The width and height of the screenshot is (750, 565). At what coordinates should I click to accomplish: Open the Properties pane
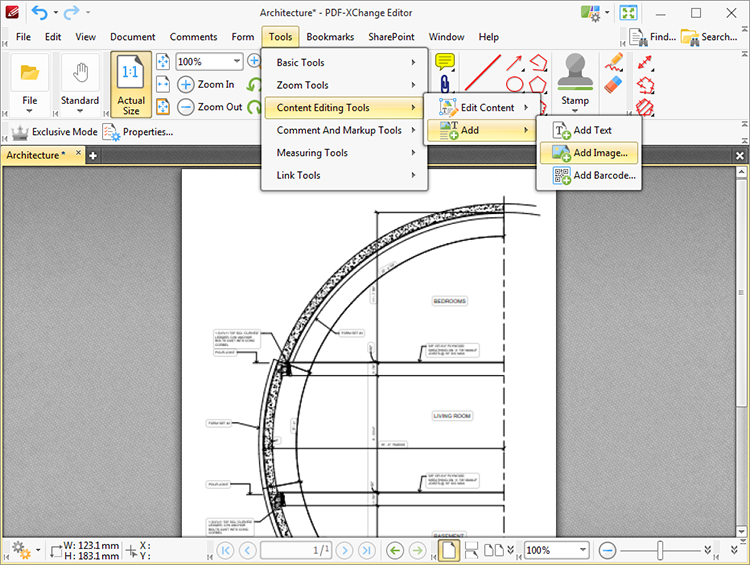point(138,132)
